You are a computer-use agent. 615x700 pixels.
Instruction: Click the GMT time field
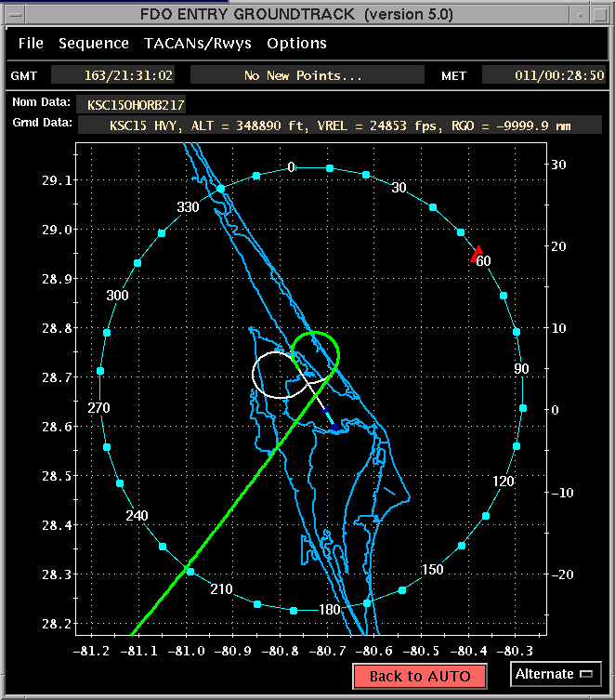[112, 76]
